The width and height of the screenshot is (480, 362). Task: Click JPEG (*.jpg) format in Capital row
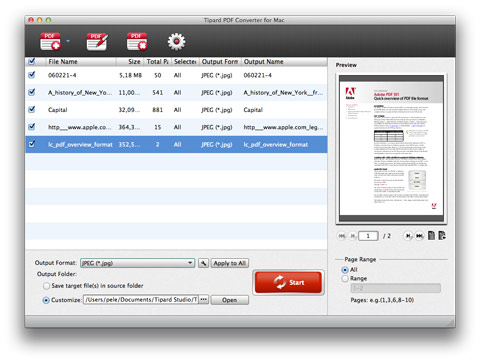coord(217,110)
